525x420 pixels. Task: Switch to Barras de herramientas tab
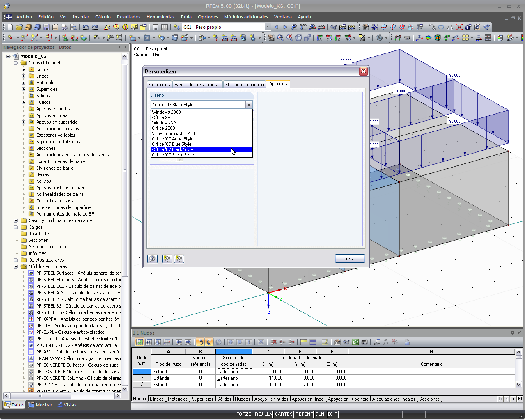(x=197, y=84)
